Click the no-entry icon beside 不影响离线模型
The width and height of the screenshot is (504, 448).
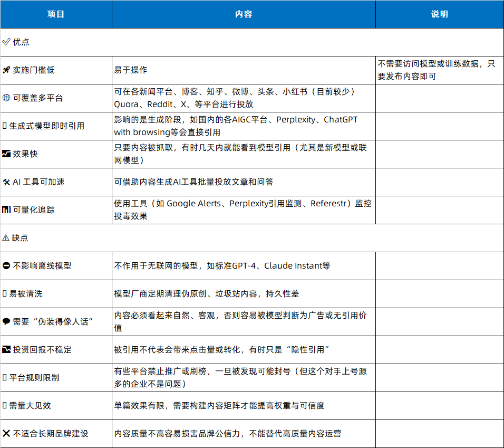(x=6, y=266)
